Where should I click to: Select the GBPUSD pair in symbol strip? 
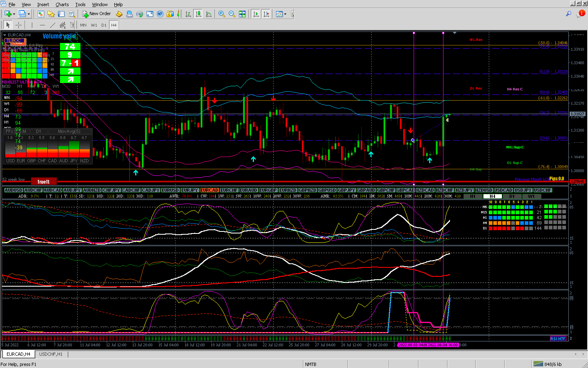[327, 190]
